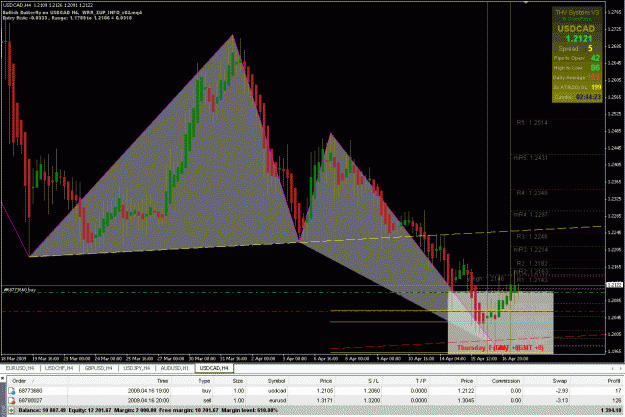Select the active USDCAD,H4 chart tab
The height and width of the screenshot is (417, 625).
pos(214,368)
